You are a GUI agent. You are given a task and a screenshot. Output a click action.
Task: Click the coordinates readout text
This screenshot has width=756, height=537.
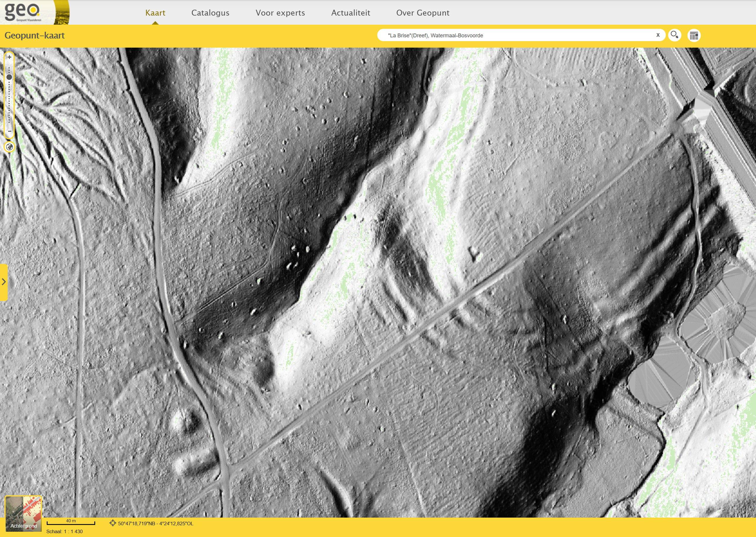(156, 523)
